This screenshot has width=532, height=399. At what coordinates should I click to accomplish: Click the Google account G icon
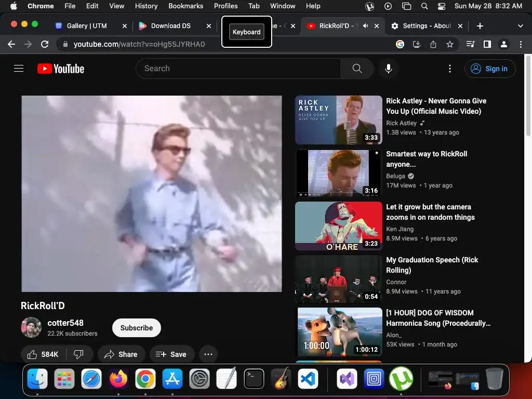pos(400,44)
